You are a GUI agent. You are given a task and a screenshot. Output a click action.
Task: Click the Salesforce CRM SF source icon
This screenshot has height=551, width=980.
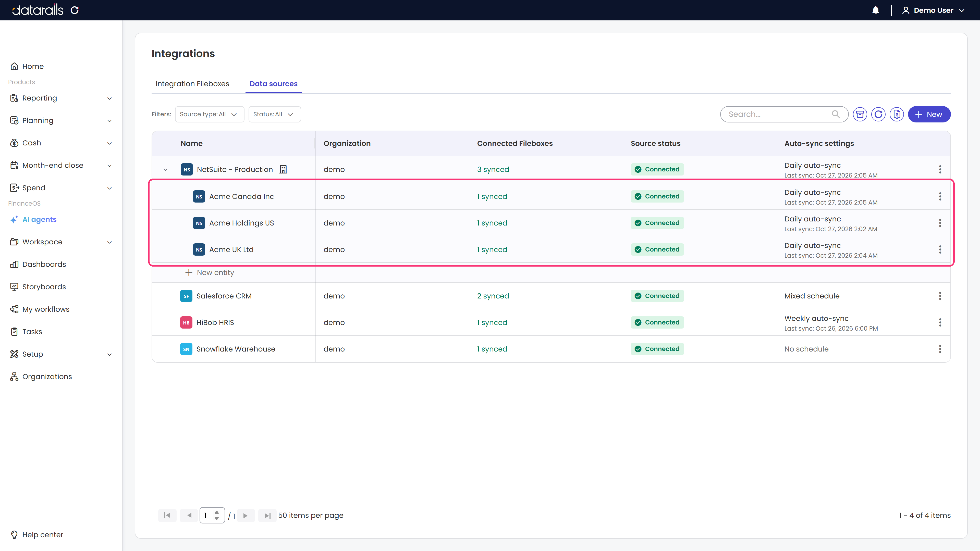(186, 296)
